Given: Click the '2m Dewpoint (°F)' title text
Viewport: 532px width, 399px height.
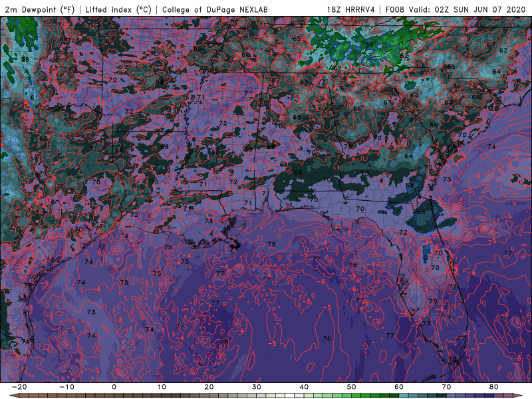Looking at the screenshot, I should pyautogui.click(x=40, y=9).
